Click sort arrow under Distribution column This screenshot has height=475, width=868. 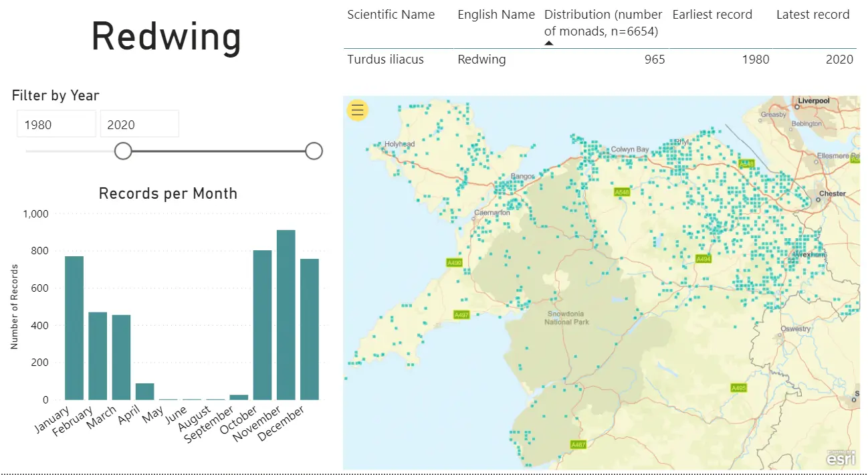pos(549,43)
